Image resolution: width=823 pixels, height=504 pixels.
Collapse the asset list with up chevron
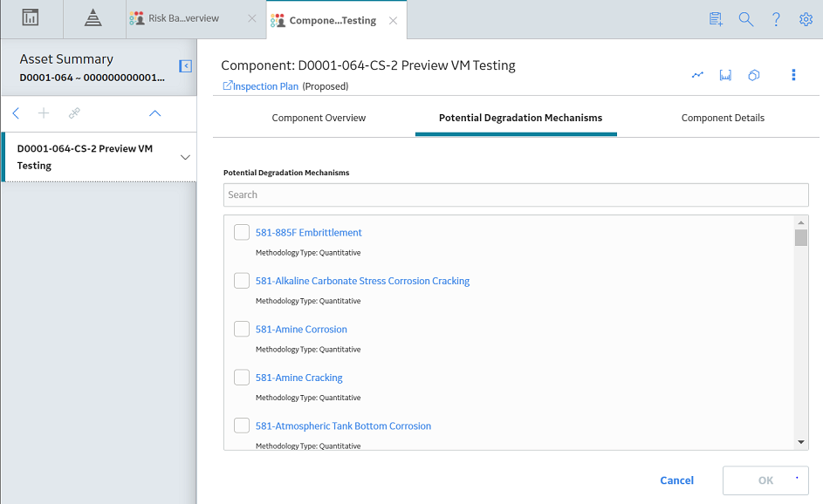(154, 113)
